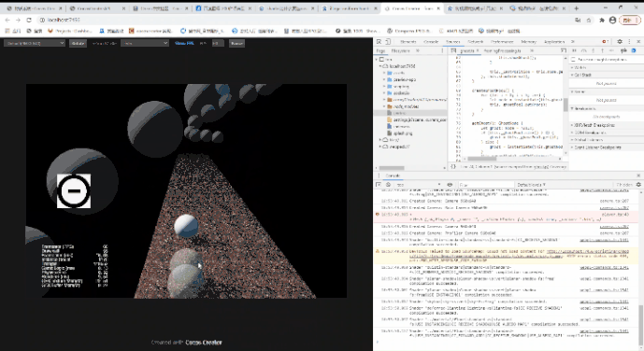644x351 pixels.
Task: Pause script execution in debugger toolbar
Action: [x=574, y=50]
